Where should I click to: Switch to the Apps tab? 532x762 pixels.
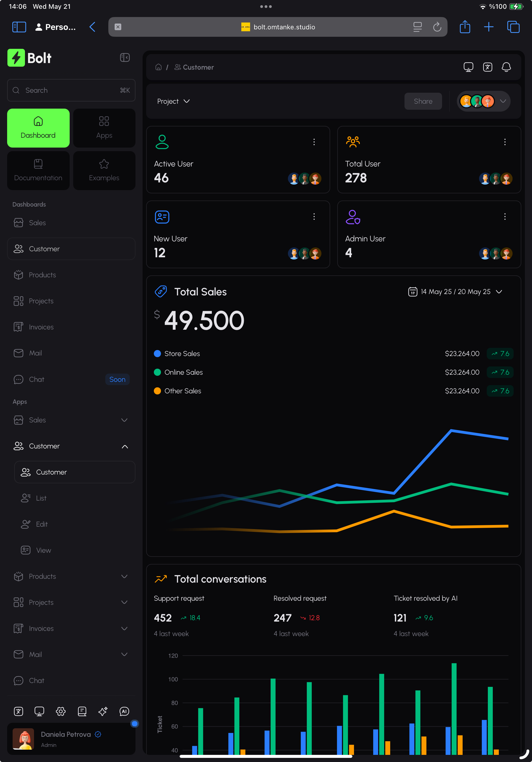[104, 128]
